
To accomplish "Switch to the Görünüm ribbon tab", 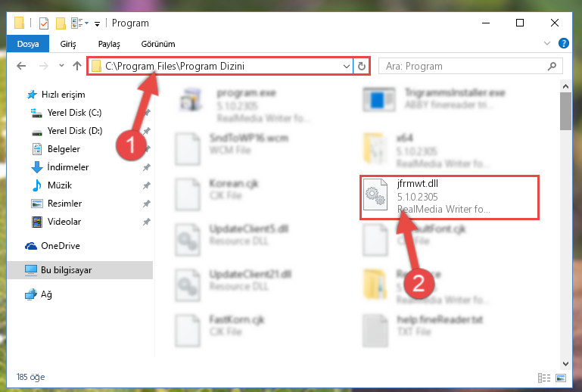I will 158,44.
